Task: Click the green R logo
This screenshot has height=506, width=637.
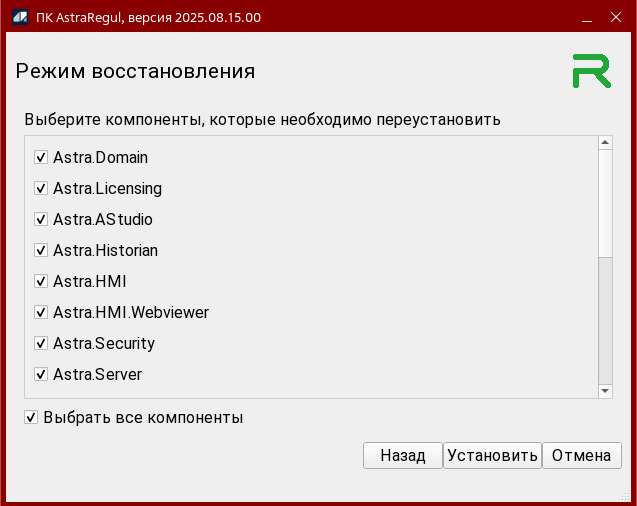Action: 591,72
